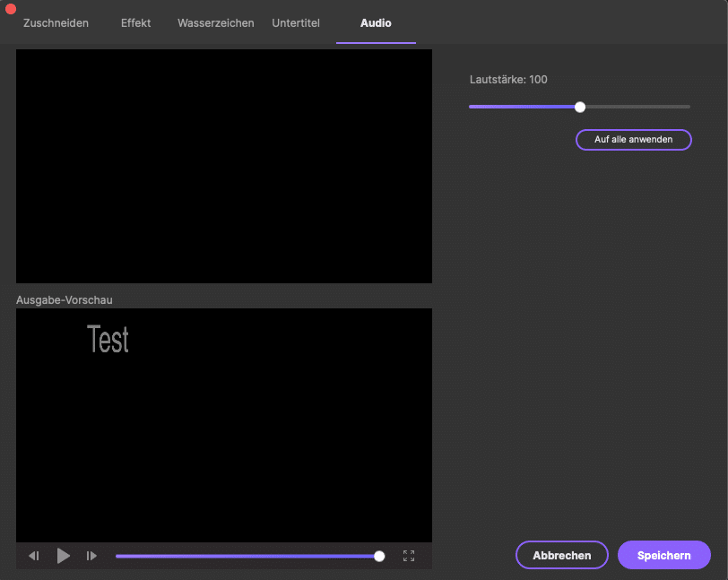
Task: Click the playback progress bar handle
Action: pos(379,556)
